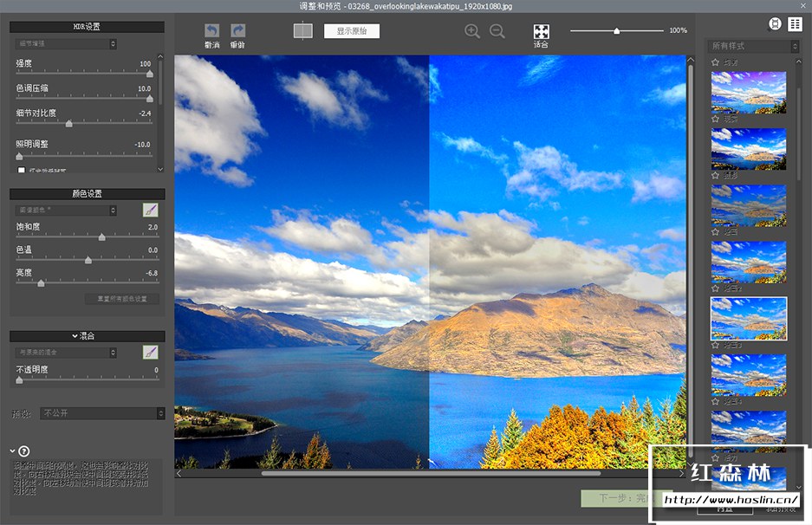Switch presets to single-column view icon
Image resolution: width=812 pixels, height=525 pixels.
tap(775, 23)
